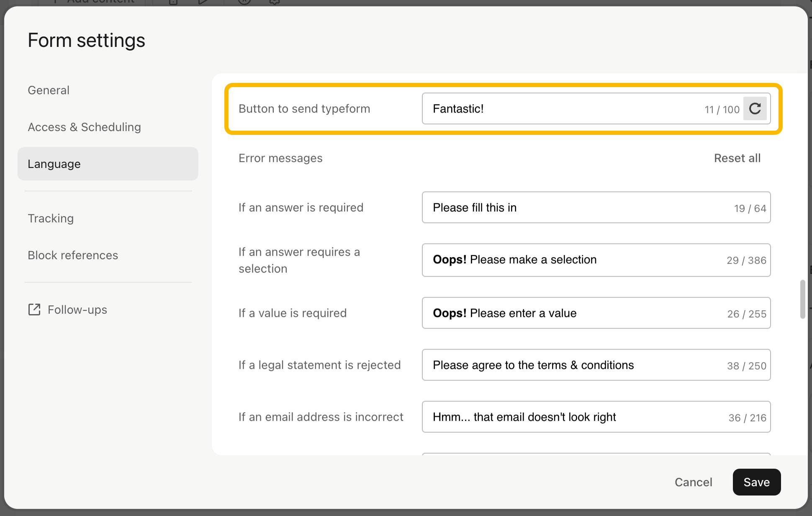Go to Access & Scheduling settings
The width and height of the screenshot is (812, 516).
pos(84,127)
